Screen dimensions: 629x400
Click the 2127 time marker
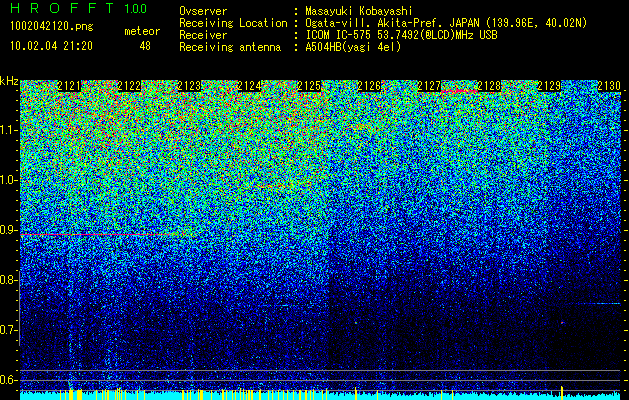click(x=429, y=86)
